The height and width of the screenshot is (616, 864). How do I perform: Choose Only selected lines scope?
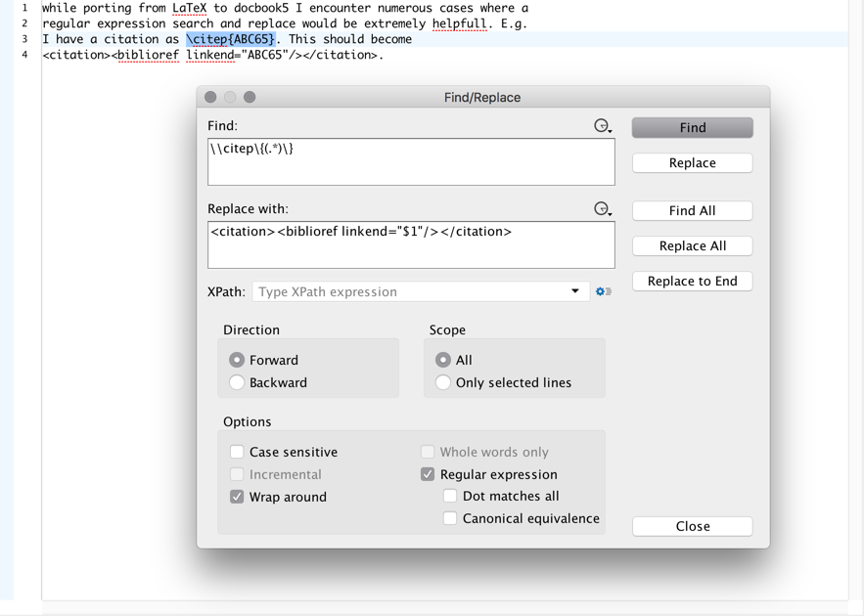443,382
